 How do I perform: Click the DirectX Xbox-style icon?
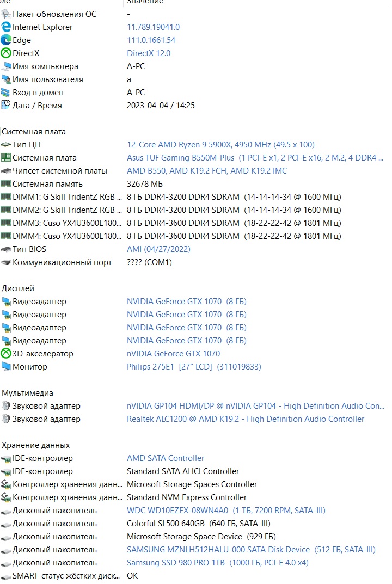click(x=6, y=53)
